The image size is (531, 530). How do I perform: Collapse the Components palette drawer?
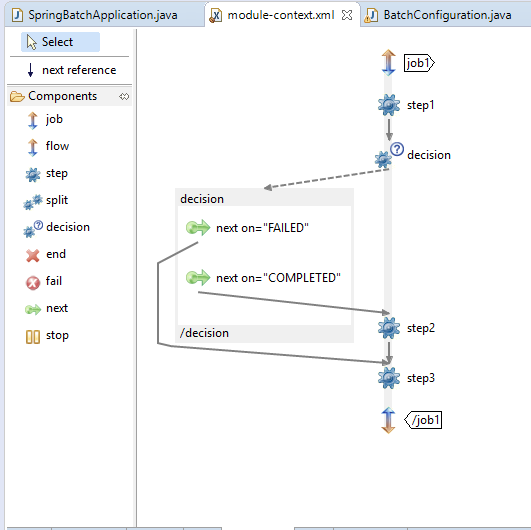(63, 96)
